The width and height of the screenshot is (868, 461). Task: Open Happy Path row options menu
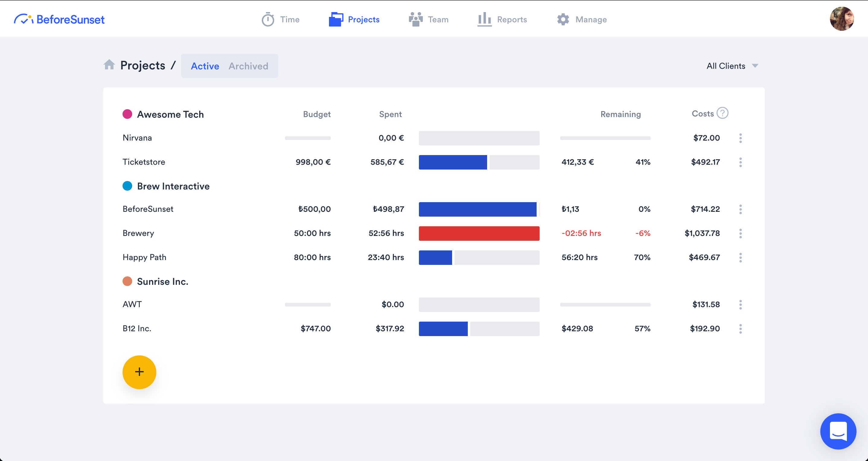(740, 258)
